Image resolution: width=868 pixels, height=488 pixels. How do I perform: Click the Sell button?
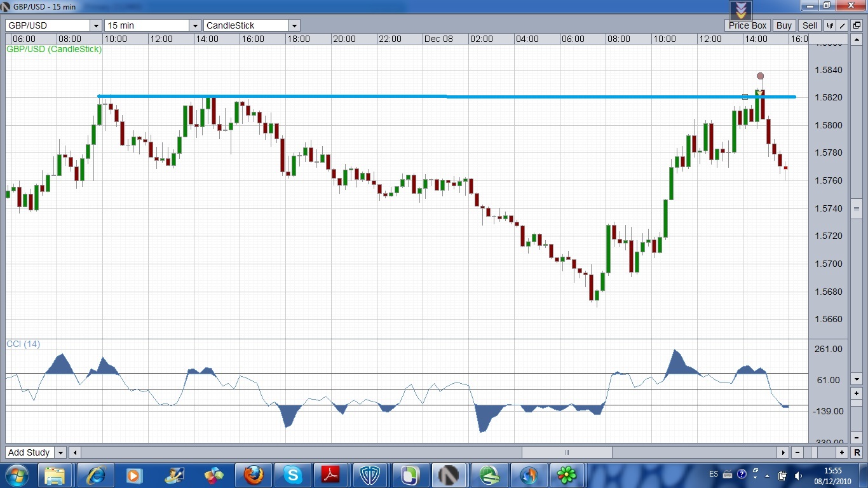810,25
